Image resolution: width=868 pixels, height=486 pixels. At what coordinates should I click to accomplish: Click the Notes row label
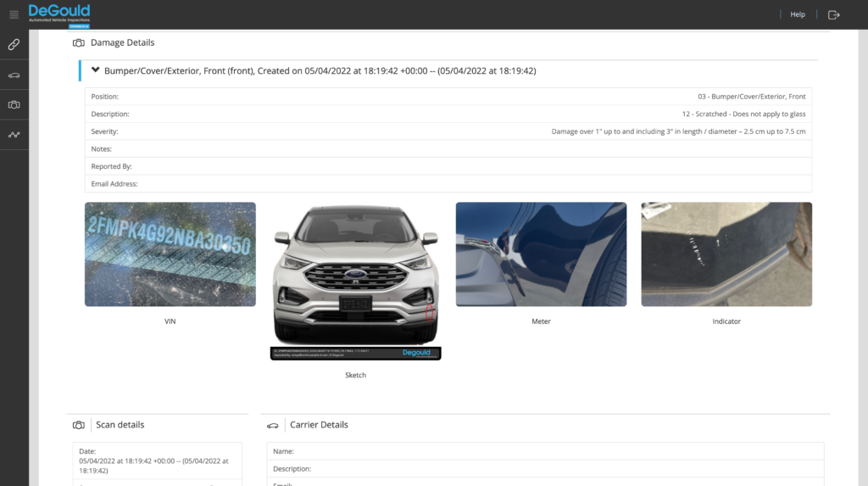(102, 149)
